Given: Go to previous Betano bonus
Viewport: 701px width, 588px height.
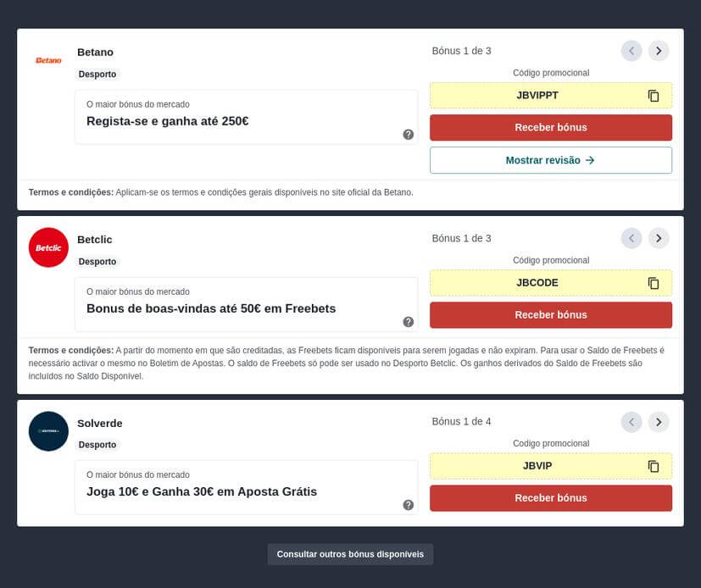Looking at the screenshot, I should [x=631, y=51].
